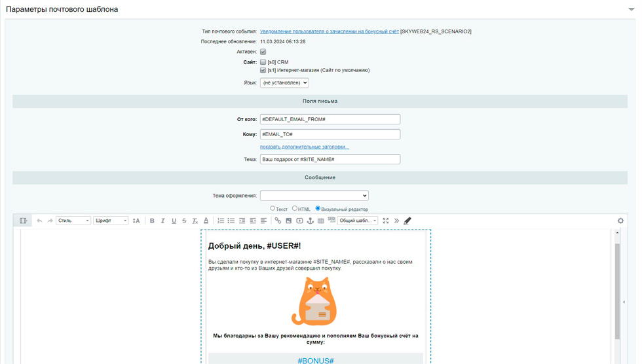This screenshot has height=364, width=642.
Task: Open the Стиль style dropdown
Action: 73,221
